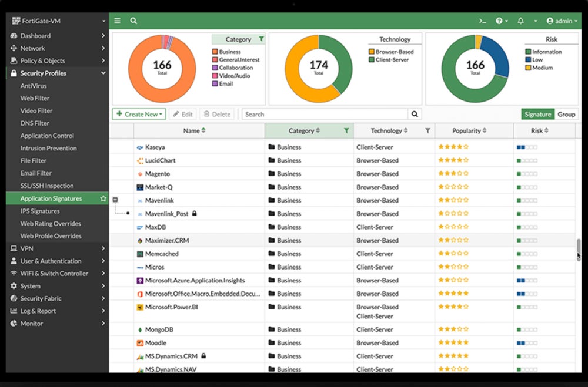Collapse the Mavenlink tree row
Viewport: 588px width, 387px height.
[116, 200]
